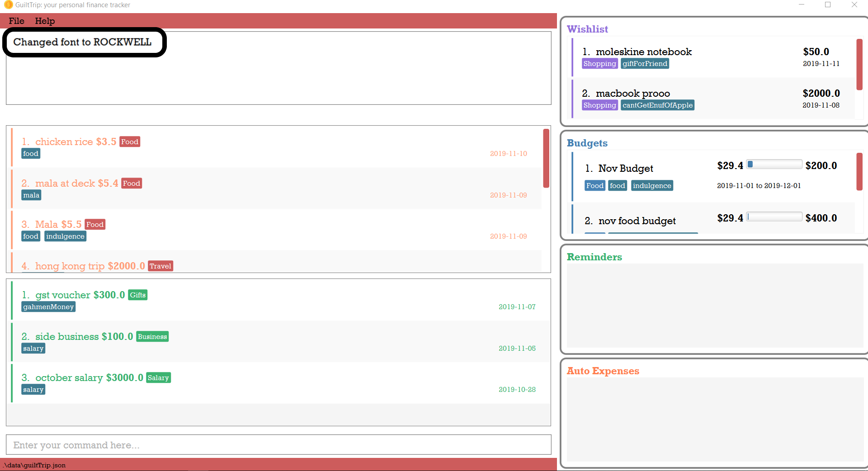Click the expense list scrollbar
868x471 pixels.
[546, 158]
